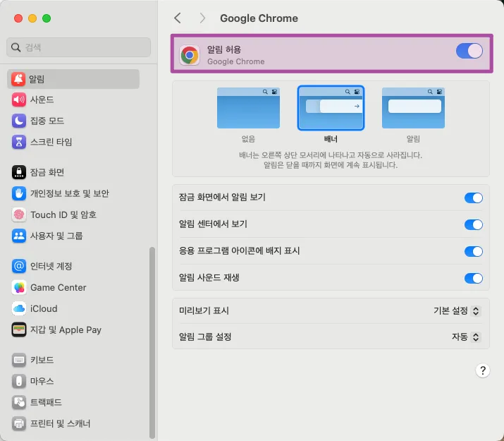Select Touch ID 및 암호 label
This screenshot has width=504, height=441.
(63, 215)
